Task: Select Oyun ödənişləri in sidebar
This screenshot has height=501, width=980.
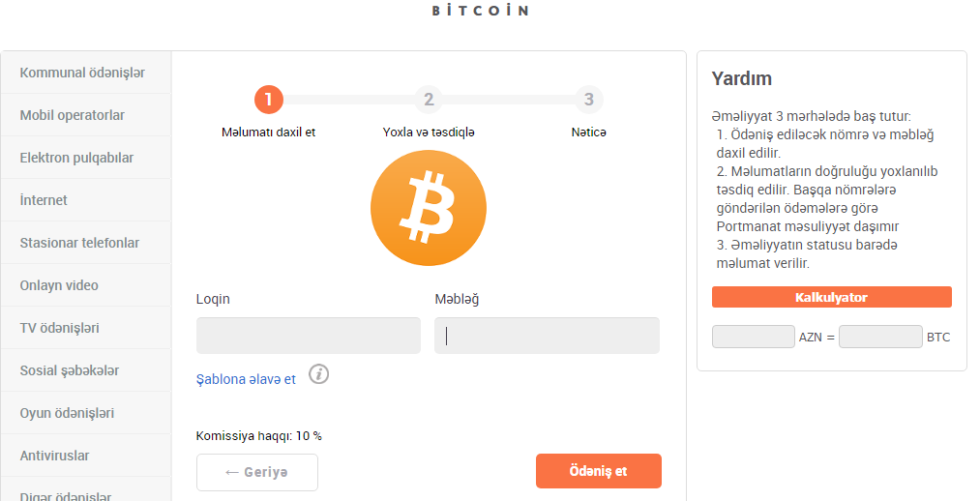Action: [67, 413]
